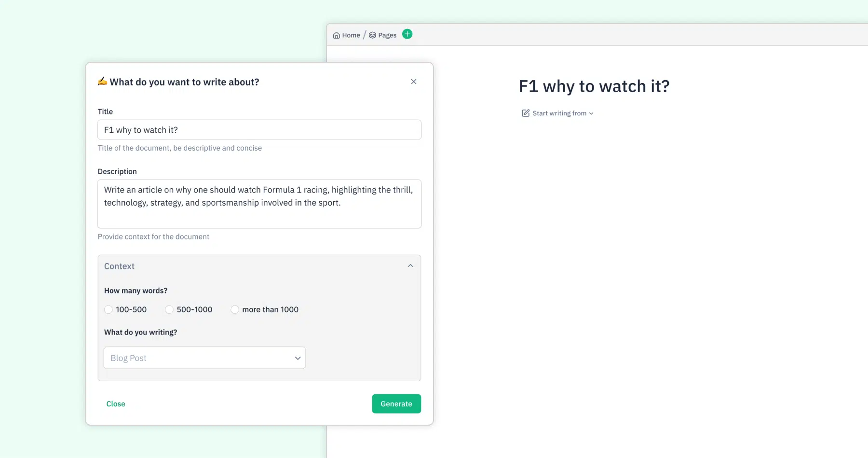Select the 100-500 words radio option

(108, 309)
